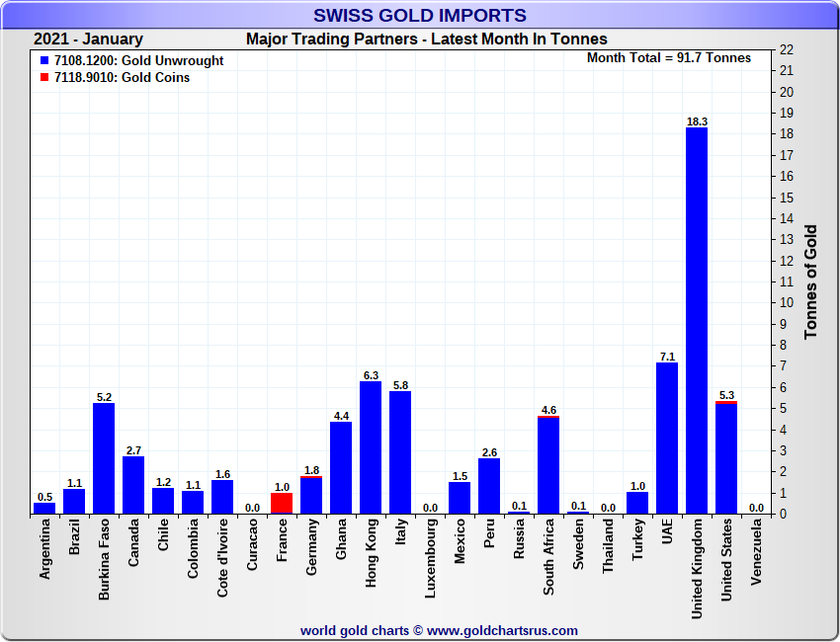
Task: Click the Tonnes of Gold axis title
Action: coord(810,282)
